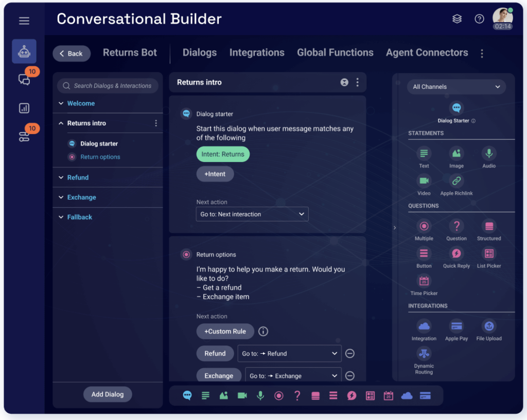Image resolution: width=527 pixels, height=420 pixels.
Task: Switch to the Integrations tab
Action: pyautogui.click(x=257, y=52)
